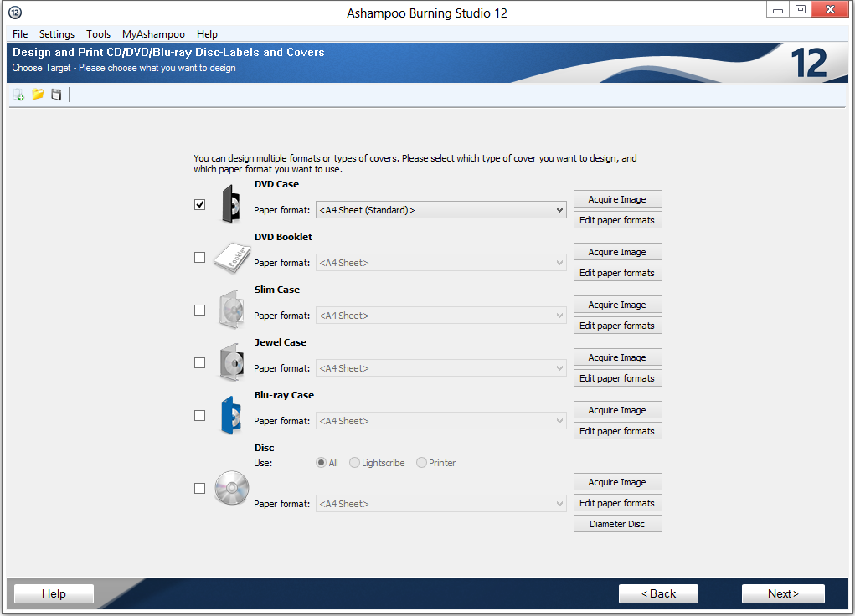Click the DVD Case cover icon

pyautogui.click(x=231, y=204)
